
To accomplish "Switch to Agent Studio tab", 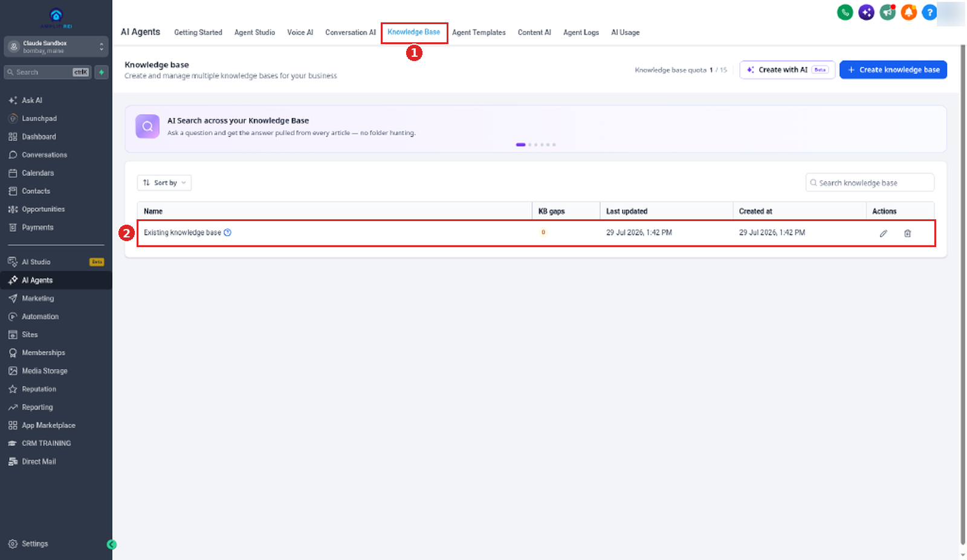I will 254,33.
